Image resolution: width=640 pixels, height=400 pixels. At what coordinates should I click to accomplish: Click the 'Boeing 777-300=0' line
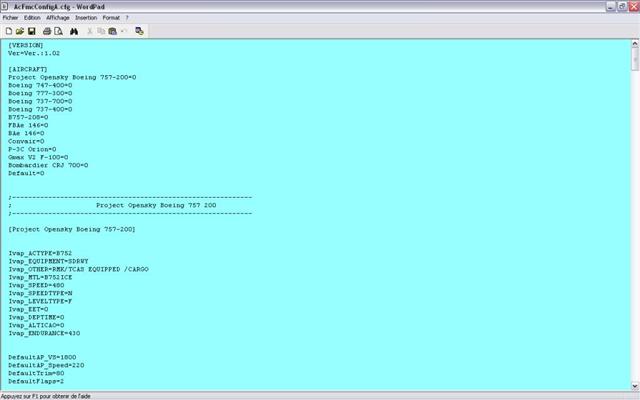point(40,93)
